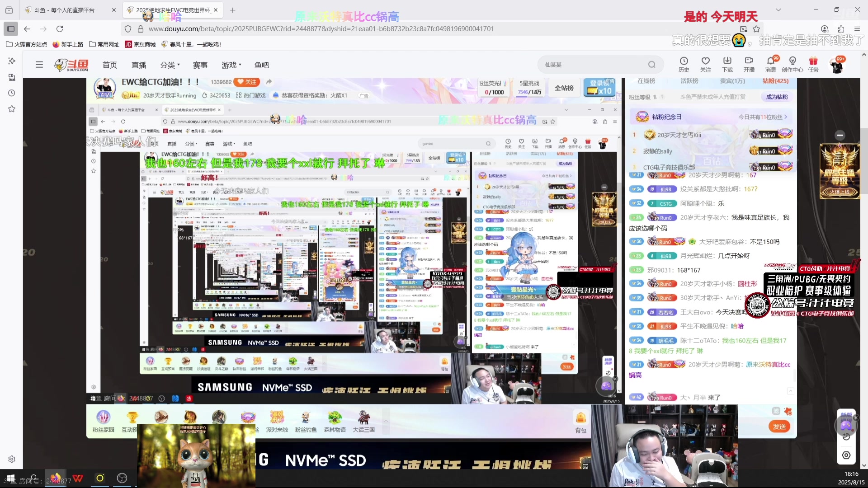868x488 pixels.
Task: Open the 森林物语 activity icon
Action: coord(335,421)
